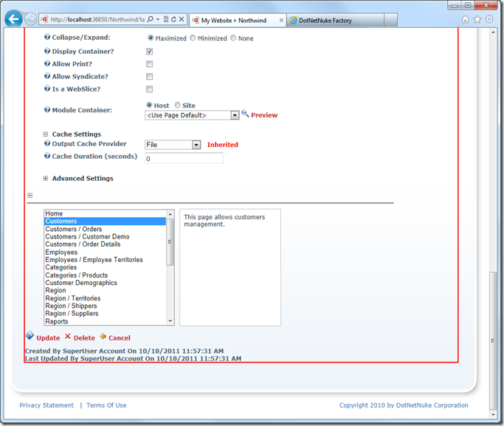The height and width of the screenshot is (426, 504).
Task: Open the Privacy Statement link
Action: click(46, 405)
